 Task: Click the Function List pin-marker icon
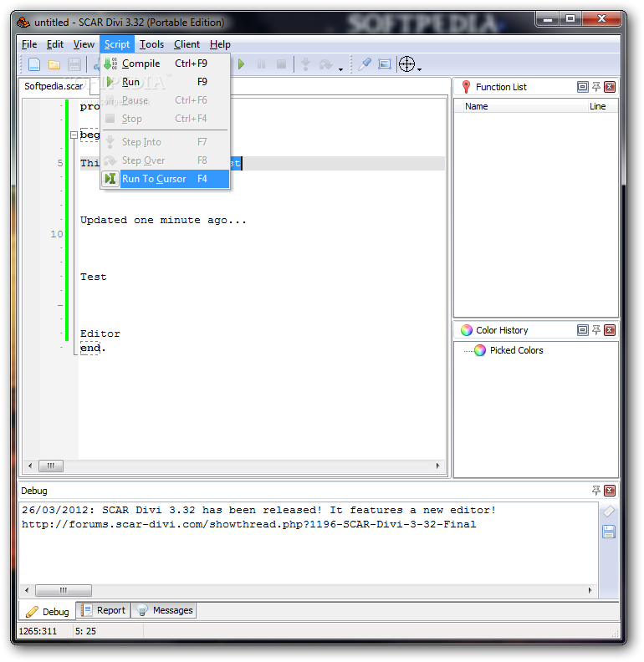466,87
